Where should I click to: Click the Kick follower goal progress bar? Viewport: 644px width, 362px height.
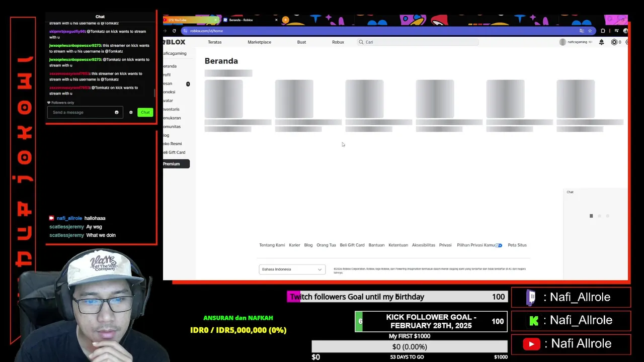click(431, 321)
